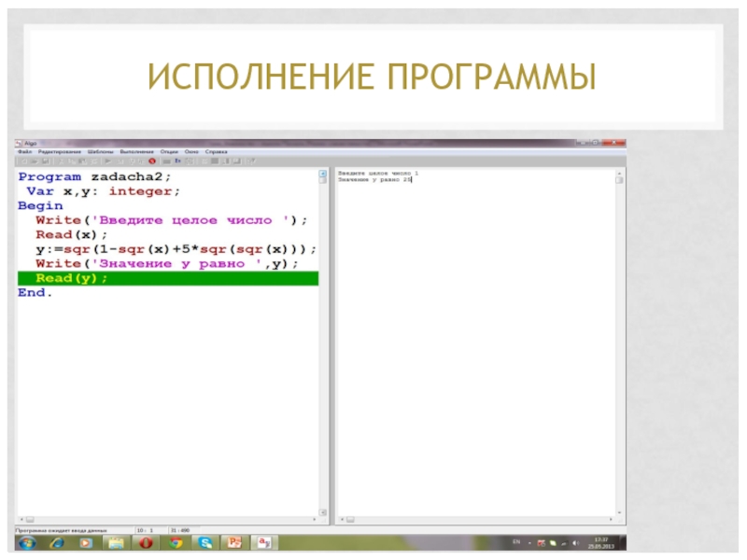Click the volume speaker tray icon
Viewport: 747px width, 560px height.
coord(575,543)
